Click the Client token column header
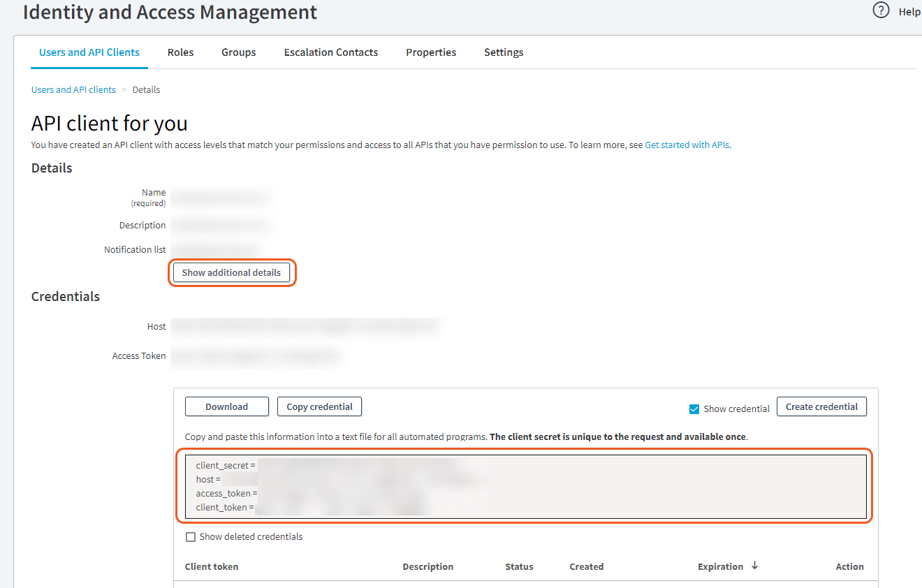This screenshot has height=588, width=922. click(x=212, y=566)
